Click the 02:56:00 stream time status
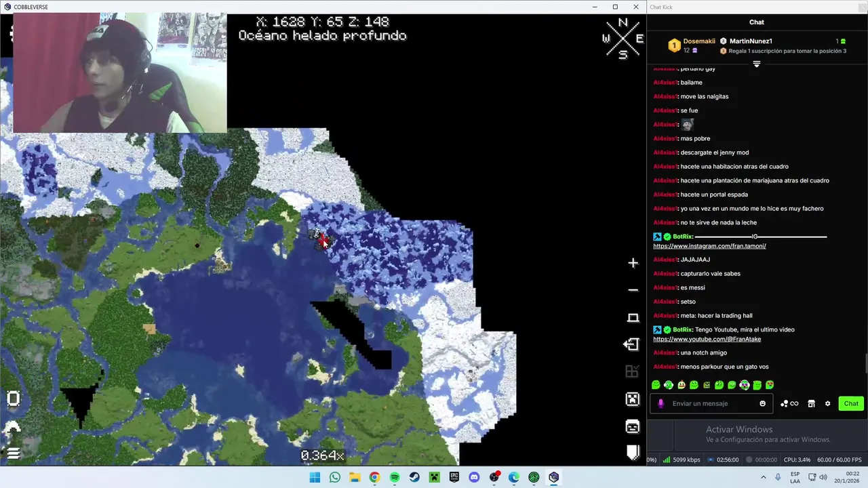This screenshot has height=488, width=868. click(x=722, y=460)
